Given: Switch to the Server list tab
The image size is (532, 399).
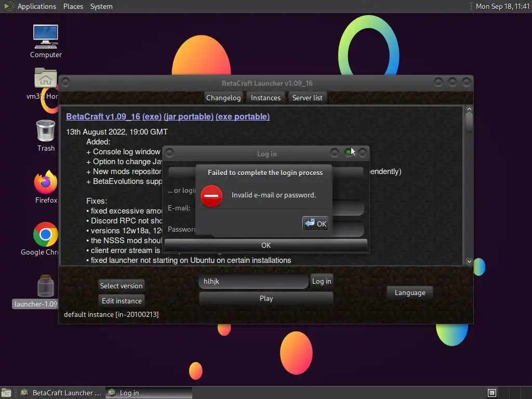Looking at the screenshot, I should tap(308, 98).
